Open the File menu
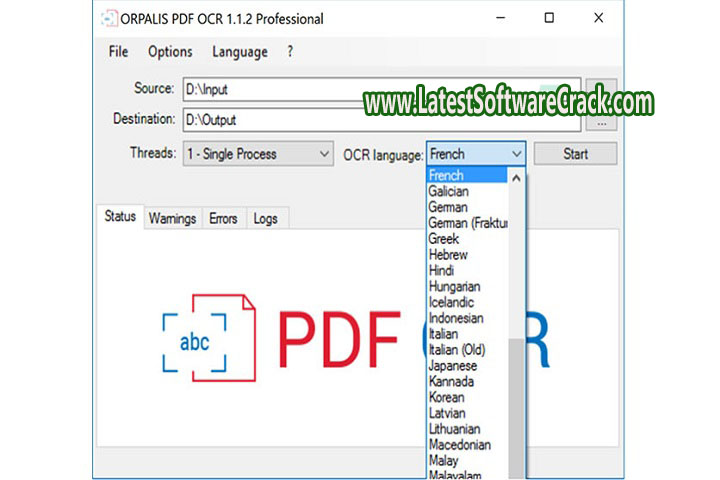The width and height of the screenshot is (720, 480). (118, 52)
